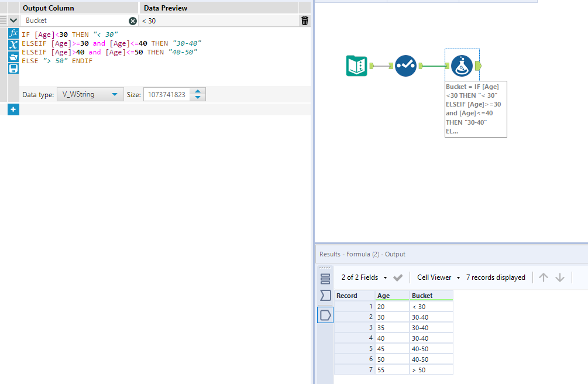Image resolution: width=588 pixels, height=384 pixels.
Task: Select the Input Data book tool
Action: click(357, 66)
